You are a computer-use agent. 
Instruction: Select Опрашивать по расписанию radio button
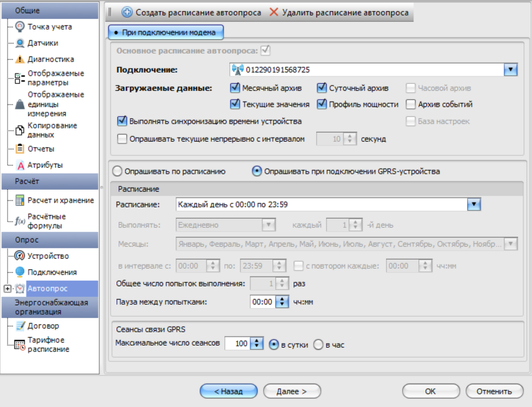pyautogui.click(x=117, y=171)
